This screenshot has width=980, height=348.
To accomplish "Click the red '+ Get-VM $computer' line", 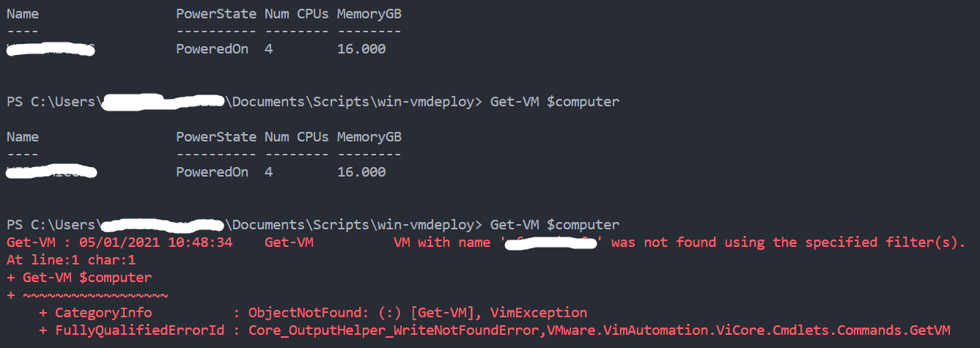I will (79, 278).
